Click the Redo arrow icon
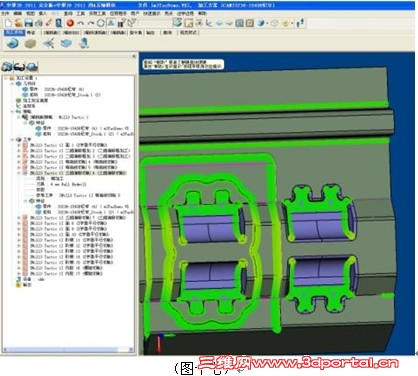418x376 pixels. tap(91, 23)
